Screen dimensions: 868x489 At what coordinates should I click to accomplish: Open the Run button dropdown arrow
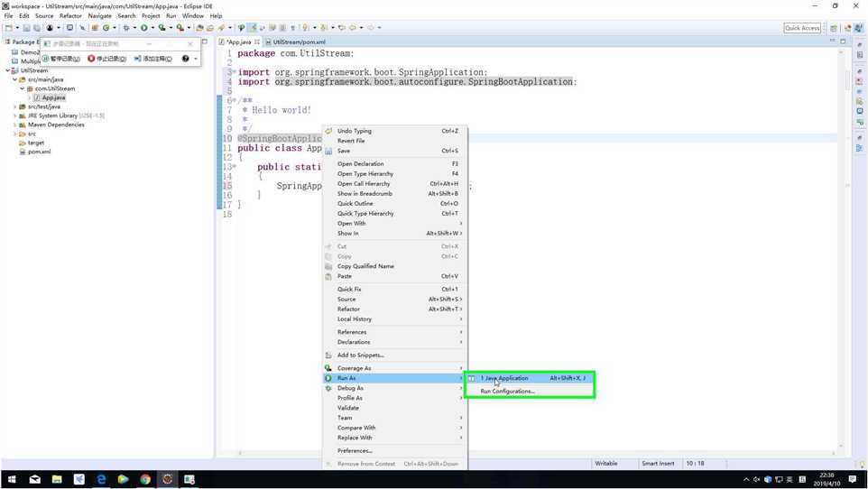pos(152,28)
